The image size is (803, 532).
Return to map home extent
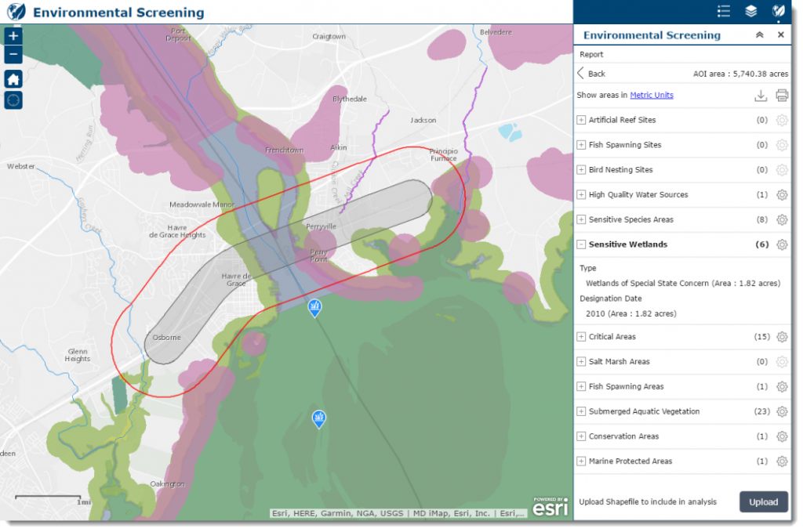(13, 79)
